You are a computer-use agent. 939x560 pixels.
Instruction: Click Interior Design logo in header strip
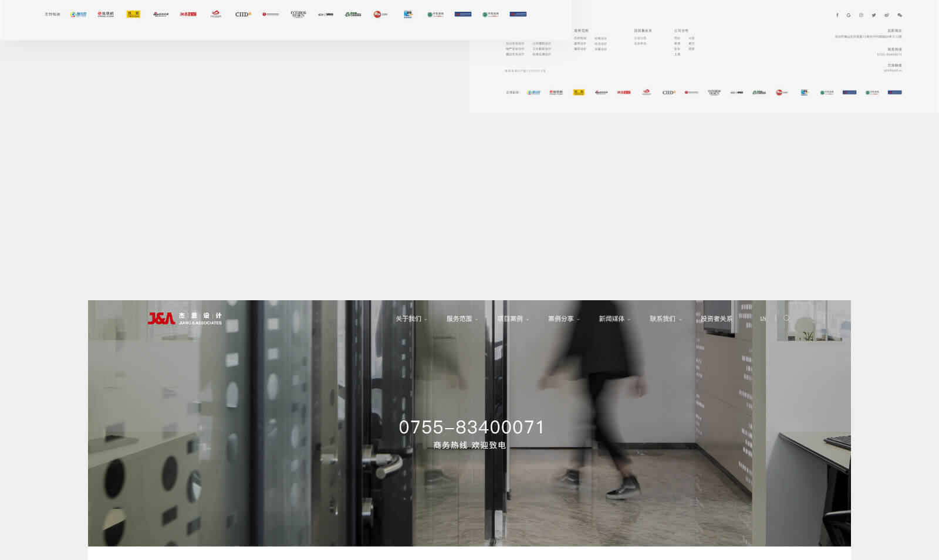pyautogui.click(x=298, y=14)
